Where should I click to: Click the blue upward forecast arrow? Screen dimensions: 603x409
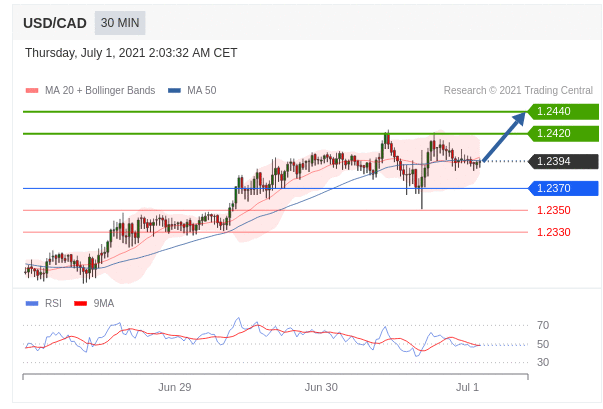[505, 136]
